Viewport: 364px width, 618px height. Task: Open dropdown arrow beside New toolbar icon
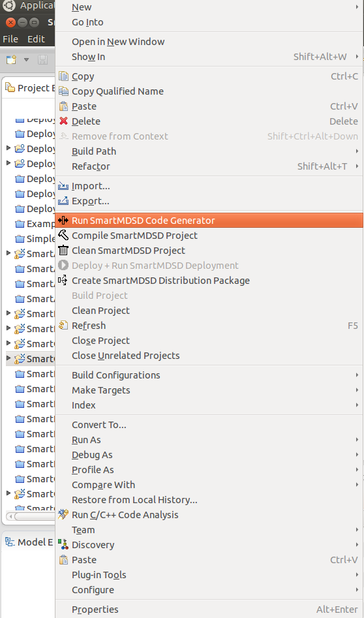[x=26, y=60]
